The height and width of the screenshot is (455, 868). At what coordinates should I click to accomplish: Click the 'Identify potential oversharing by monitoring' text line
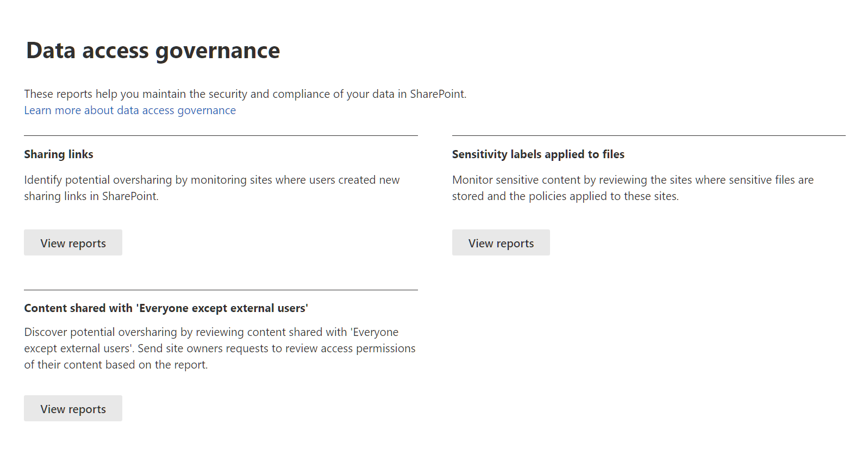pyautogui.click(x=211, y=180)
